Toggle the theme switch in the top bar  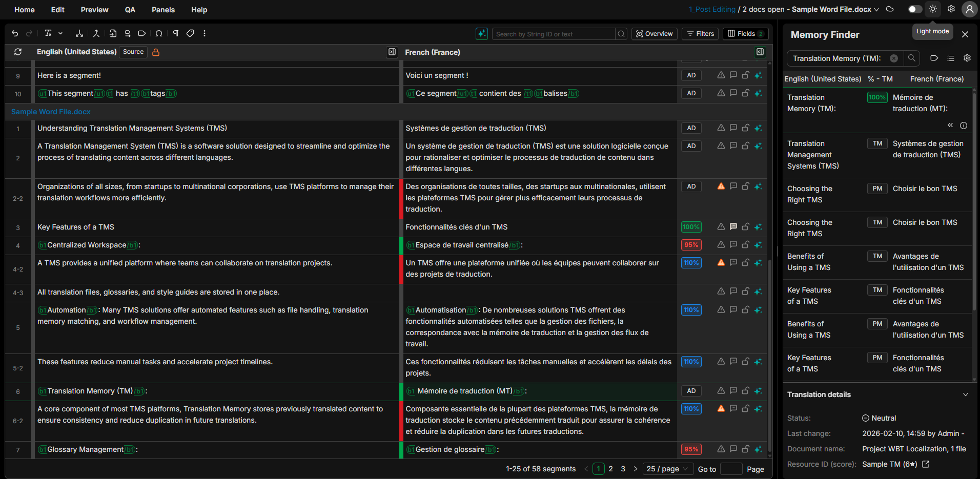pyautogui.click(x=915, y=9)
